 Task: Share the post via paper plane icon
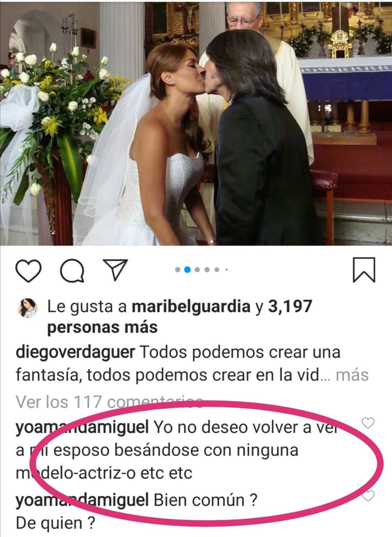pos(115,271)
